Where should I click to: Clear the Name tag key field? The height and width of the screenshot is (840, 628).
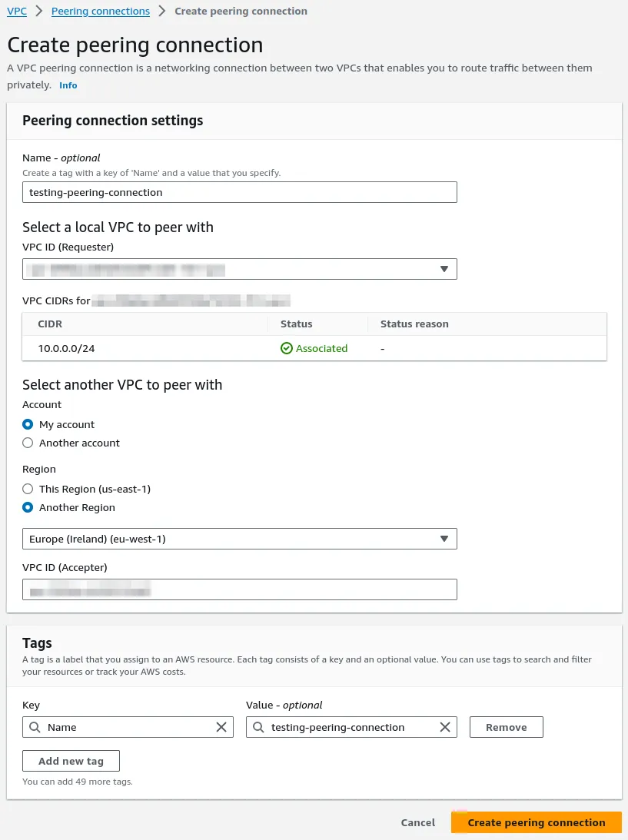click(221, 727)
